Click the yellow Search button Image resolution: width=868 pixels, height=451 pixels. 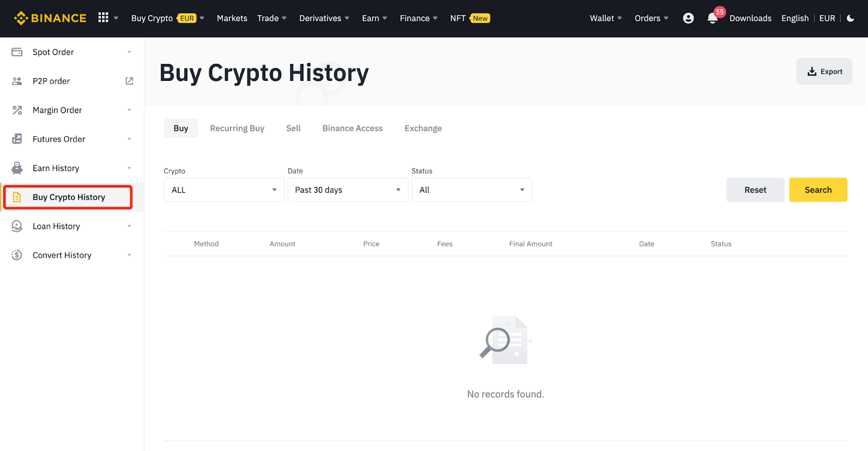click(818, 190)
